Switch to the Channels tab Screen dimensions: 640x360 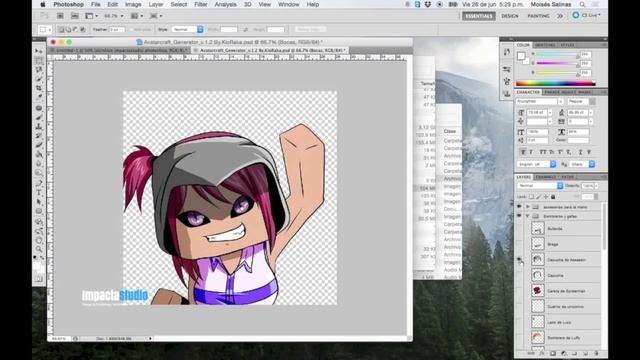click(x=546, y=177)
